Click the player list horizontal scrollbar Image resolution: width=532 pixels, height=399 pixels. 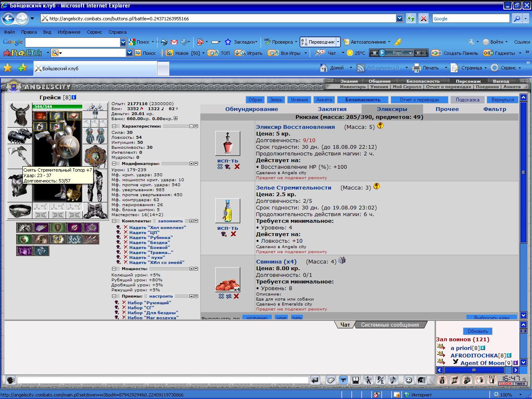tap(478, 370)
